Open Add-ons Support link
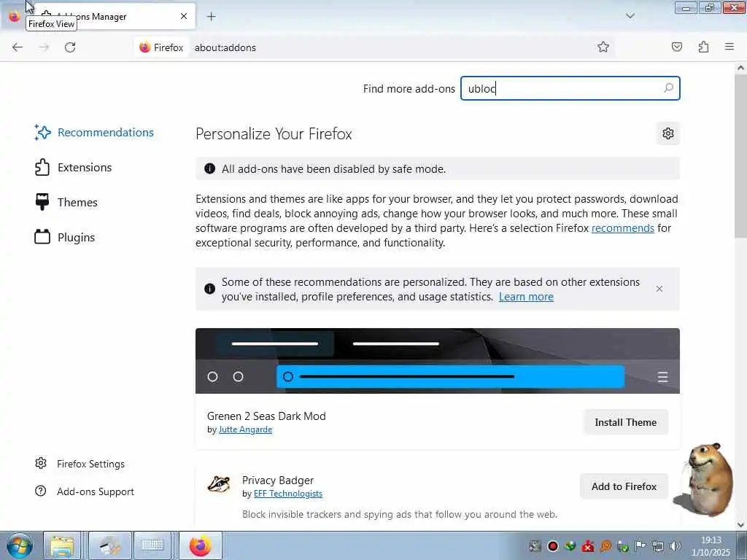This screenshot has height=560, width=747. pyautogui.click(x=85, y=491)
